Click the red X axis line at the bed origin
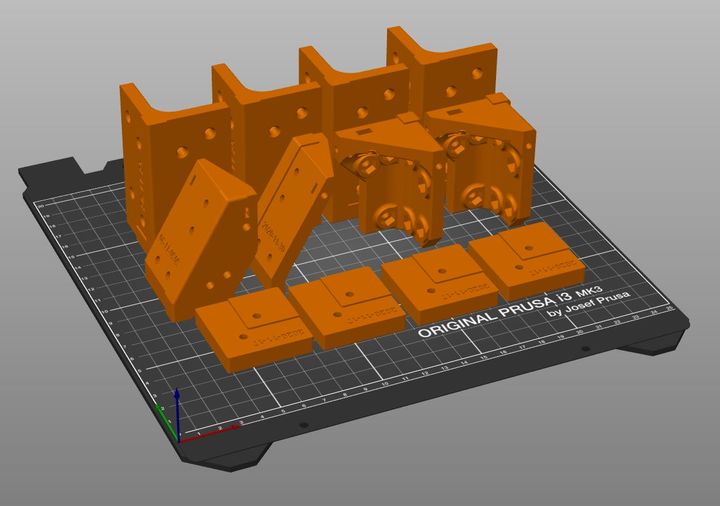Screen dimensions: 720x506 click(212, 428)
